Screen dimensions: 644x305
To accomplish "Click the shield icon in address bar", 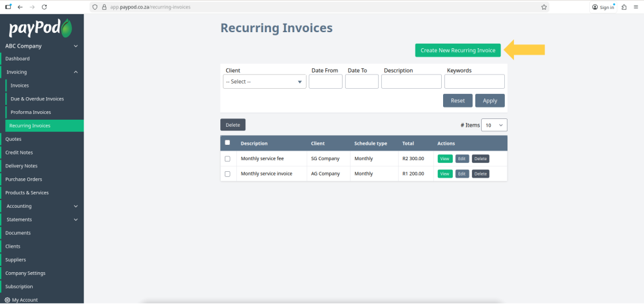I will point(95,7).
